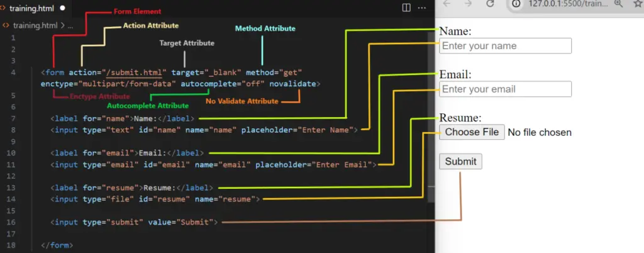The height and width of the screenshot is (253, 644).
Task: Click line number 4 in the gutter
Action: click(13, 73)
